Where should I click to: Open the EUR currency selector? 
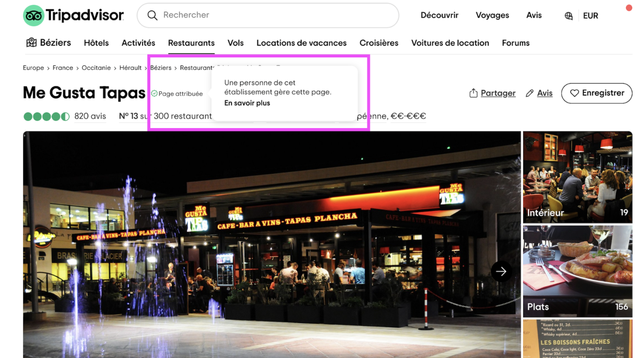coord(591,16)
